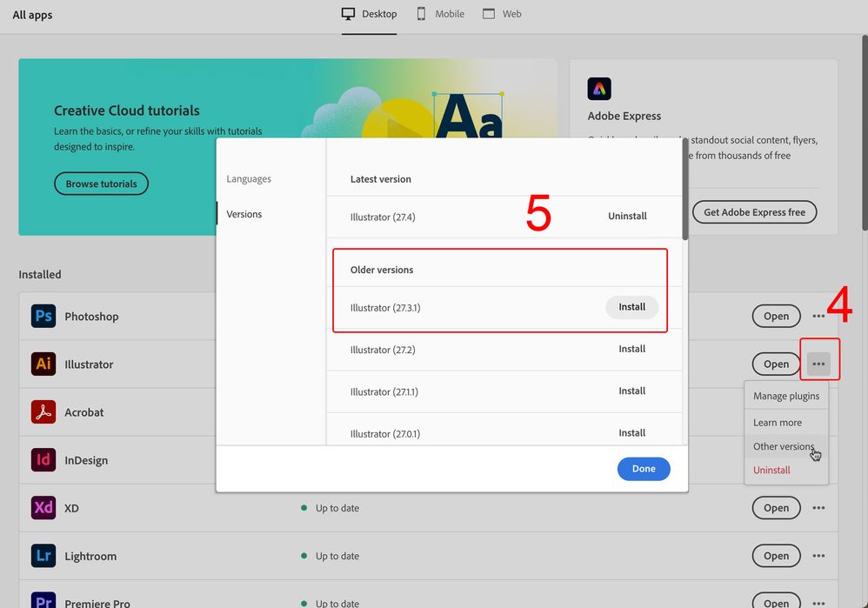Click the 'Illustrator (27.2)' version label
The width and height of the screenshot is (868, 608).
tap(383, 350)
